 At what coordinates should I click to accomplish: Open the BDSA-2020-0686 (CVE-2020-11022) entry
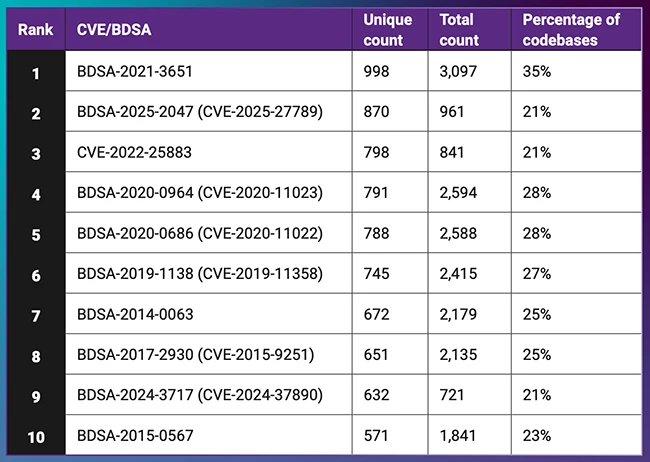[199, 234]
